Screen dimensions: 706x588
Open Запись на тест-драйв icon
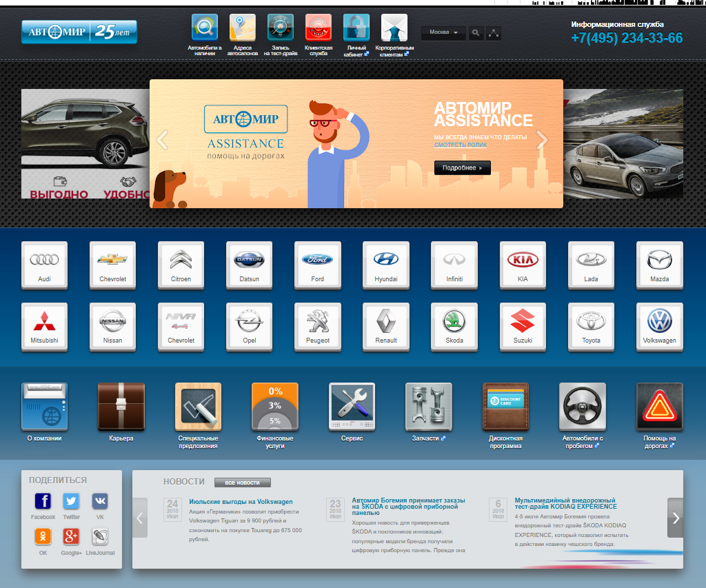(x=280, y=28)
